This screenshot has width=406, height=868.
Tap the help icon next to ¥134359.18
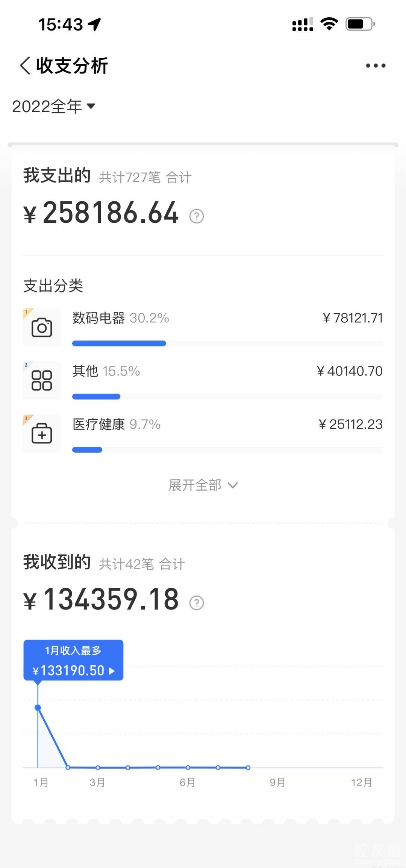(x=197, y=603)
